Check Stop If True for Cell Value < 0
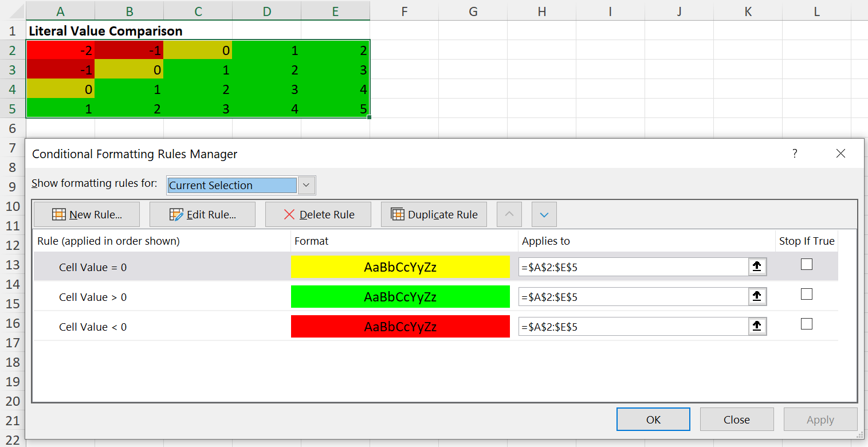 tap(806, 324)
